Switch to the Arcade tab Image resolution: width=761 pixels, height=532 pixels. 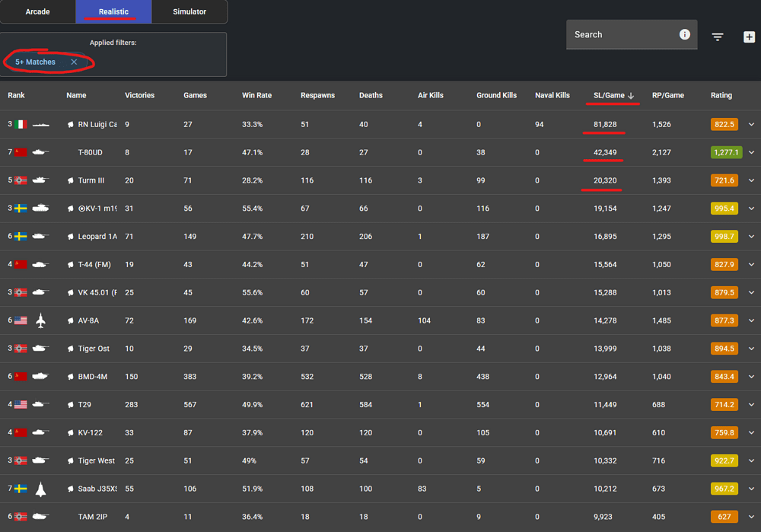pyautogui.click(x=37, y=12)
